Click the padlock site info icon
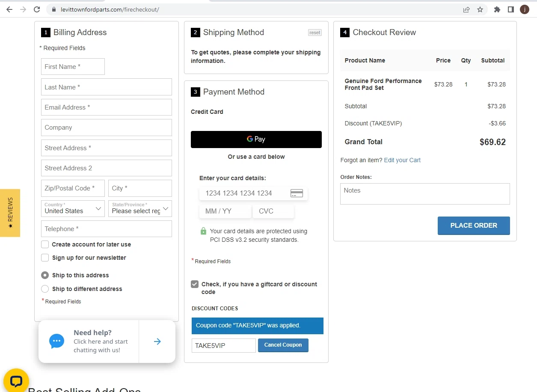This screenshot has height=392, width=537. [53, 9]
